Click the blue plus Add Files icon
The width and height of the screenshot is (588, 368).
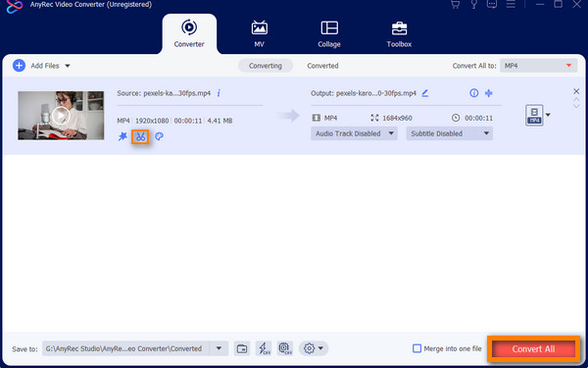pos(19,66)
